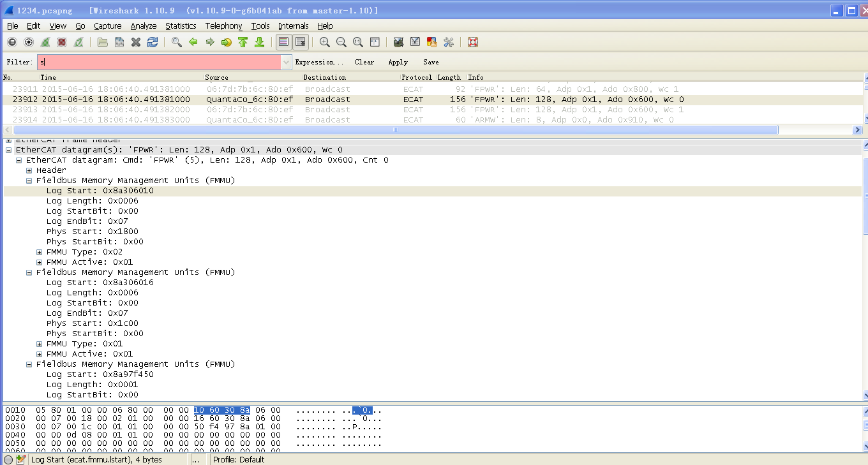Open the Internals menu

click(x=294, y=26)
